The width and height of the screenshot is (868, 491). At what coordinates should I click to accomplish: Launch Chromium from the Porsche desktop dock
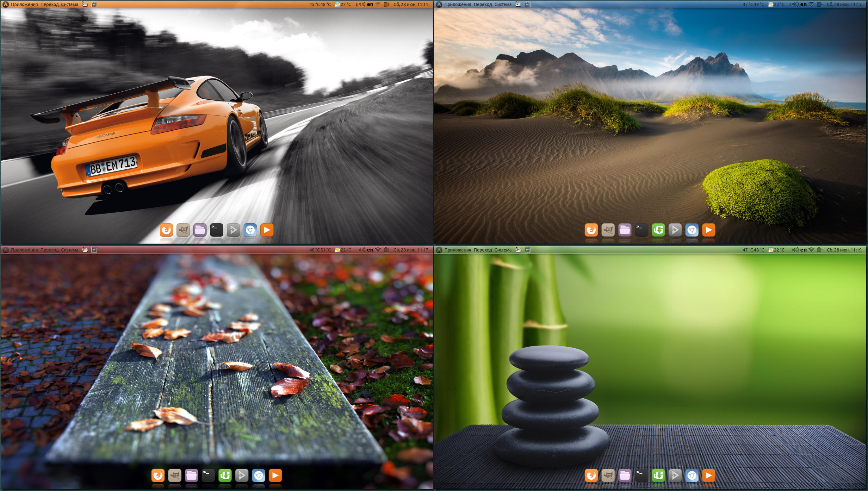coord(250,230)
